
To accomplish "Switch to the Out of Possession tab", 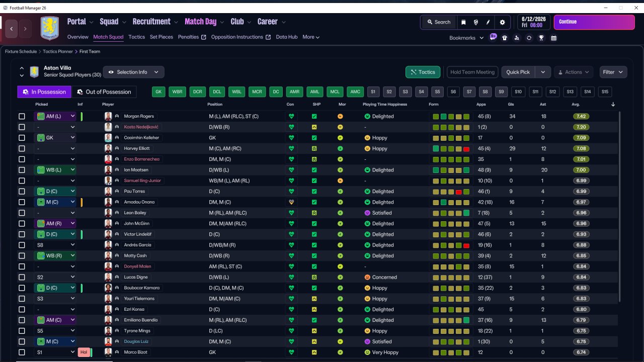I will pyautogui.click(x=104, y=92).
